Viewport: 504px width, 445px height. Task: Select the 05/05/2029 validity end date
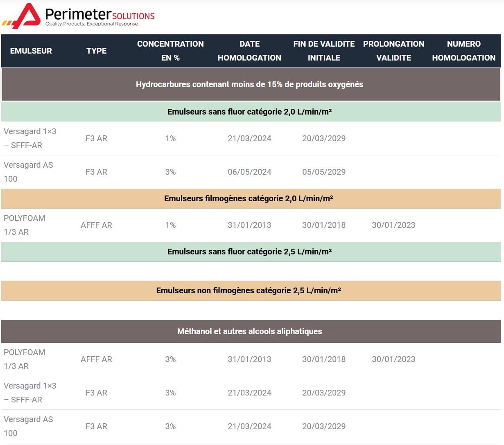pos(324,172)
